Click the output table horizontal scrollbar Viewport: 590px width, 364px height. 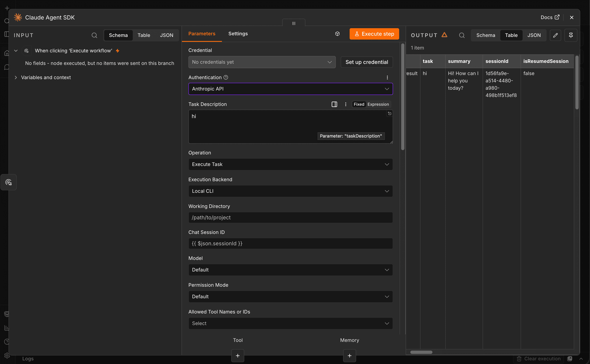click(x=421, y=352)
